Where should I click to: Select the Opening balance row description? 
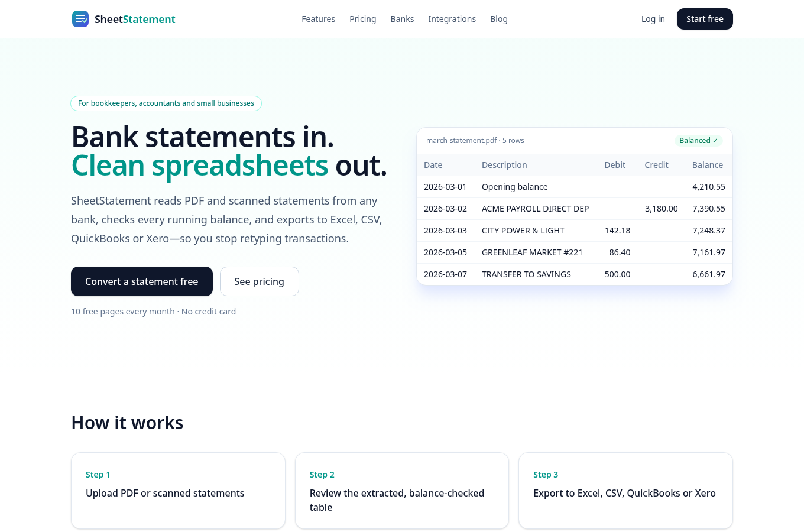(514, 187)
